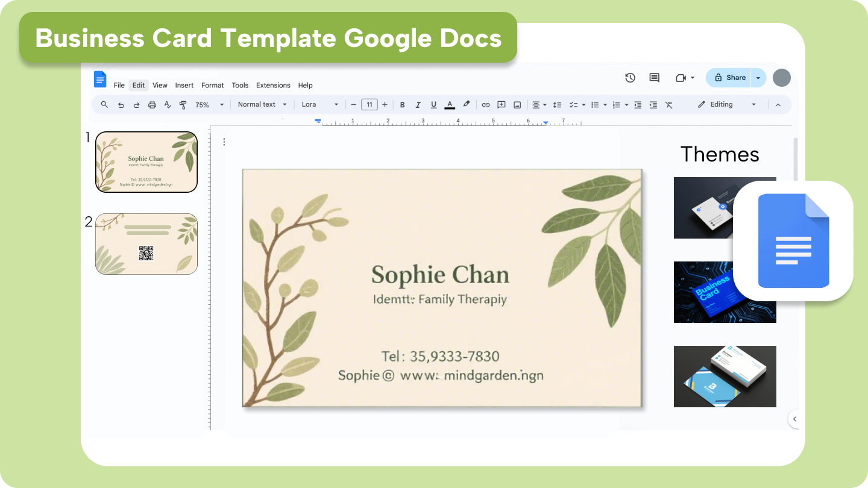Apply underline formatting
This screenshot has width=868, height=488.
433,104
